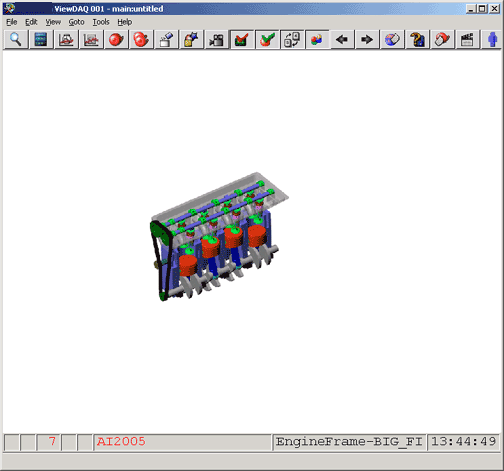Viewport: 504px width, 471px height.
Task: Click the yellow question mark help icon
Action: 417,40
